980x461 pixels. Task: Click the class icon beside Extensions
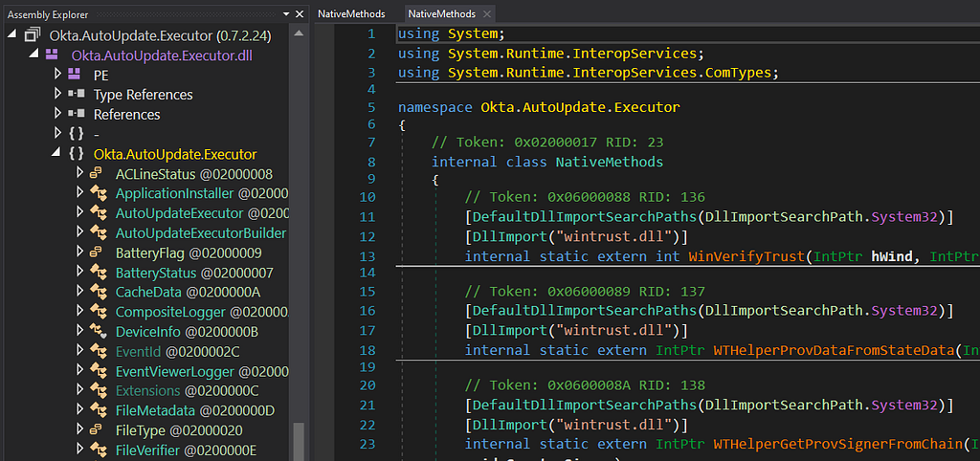99,391
